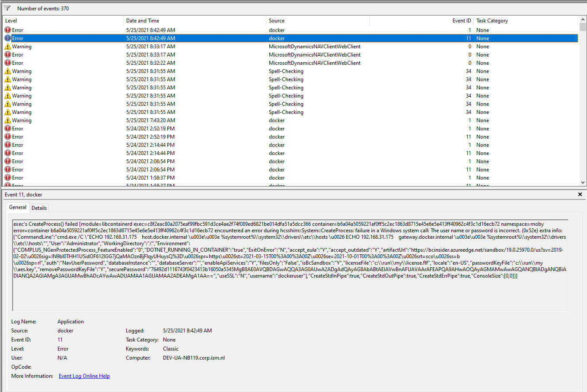Close the Event 11 details pane

(580, 194)
